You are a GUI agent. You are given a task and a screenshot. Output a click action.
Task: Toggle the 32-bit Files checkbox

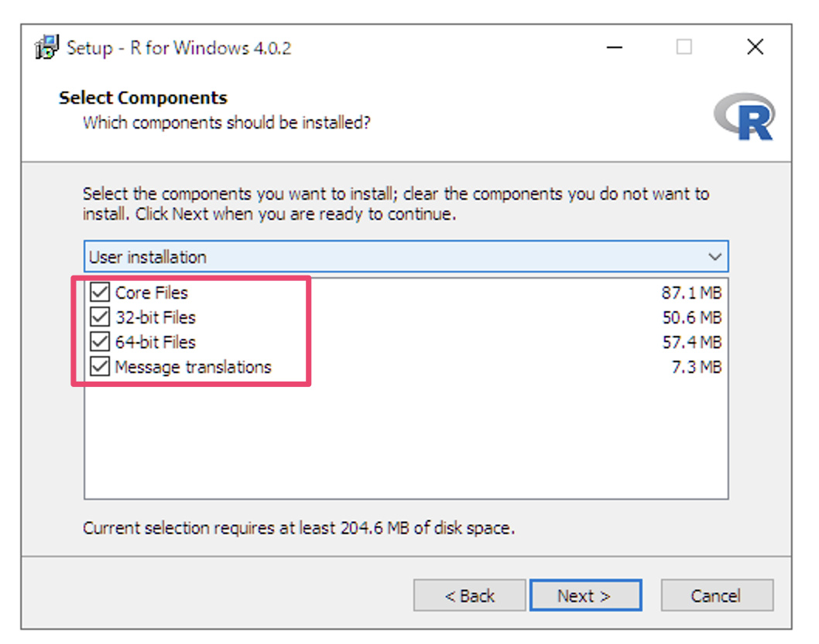(x=100, y=317)
